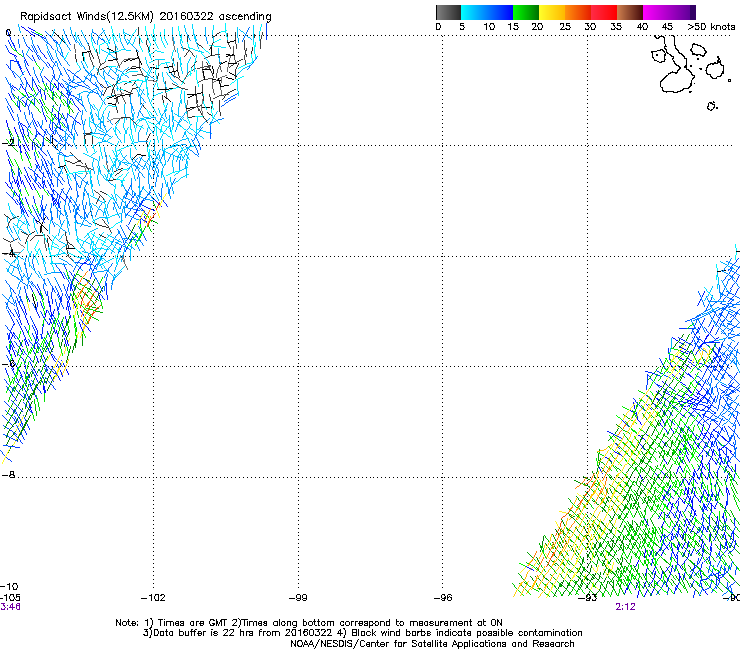Click the cyan 5-10 knots legend color
The height and width of the screenshot is (650, 740).
coord(474,12)
